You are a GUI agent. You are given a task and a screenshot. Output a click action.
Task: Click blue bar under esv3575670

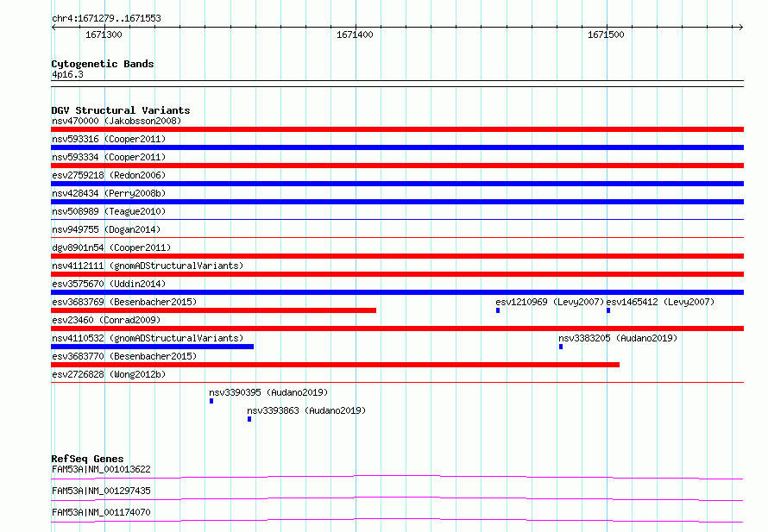(397, 292)
